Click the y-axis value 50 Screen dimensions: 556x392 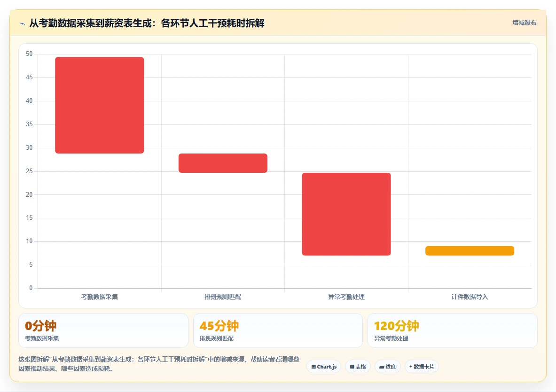[29, 54]
